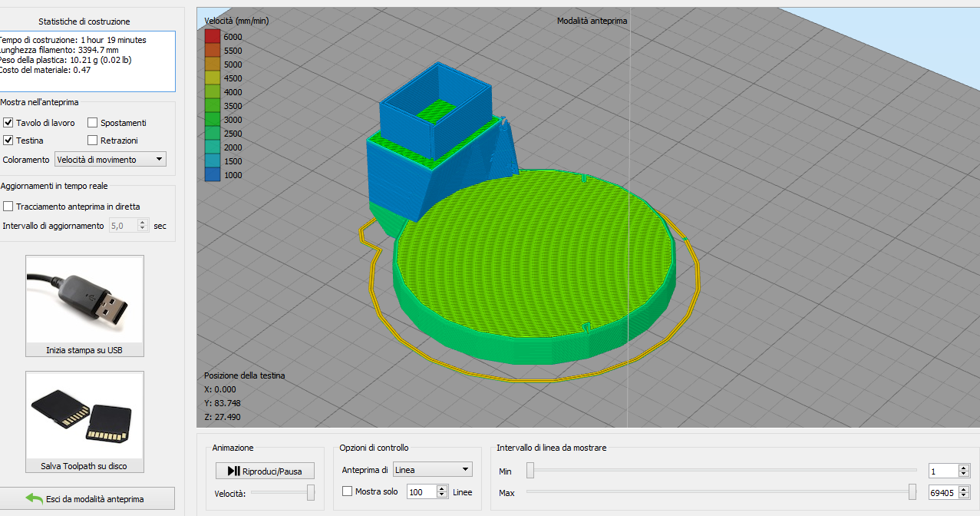The height and width of the screenshot is (516, 980).
Task: Click the red 6000 speed legend swatch
Action: pyautogui.click(x=213, y=36)
